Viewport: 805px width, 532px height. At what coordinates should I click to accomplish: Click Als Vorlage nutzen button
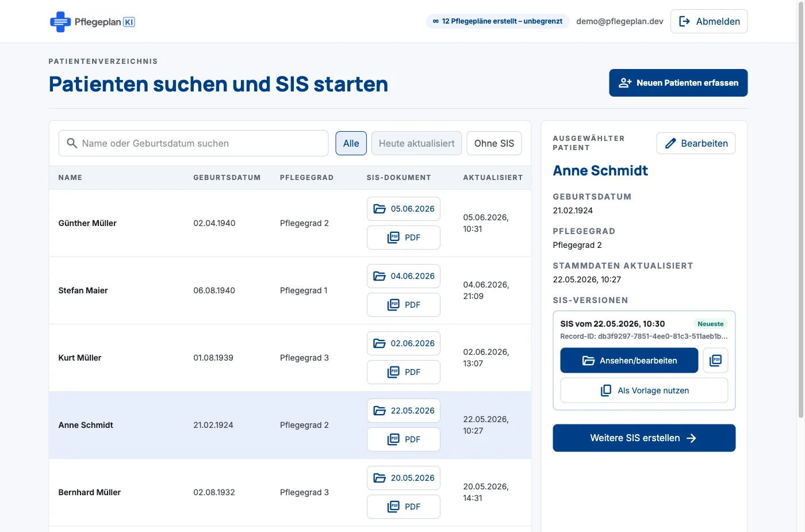[644, 391]
